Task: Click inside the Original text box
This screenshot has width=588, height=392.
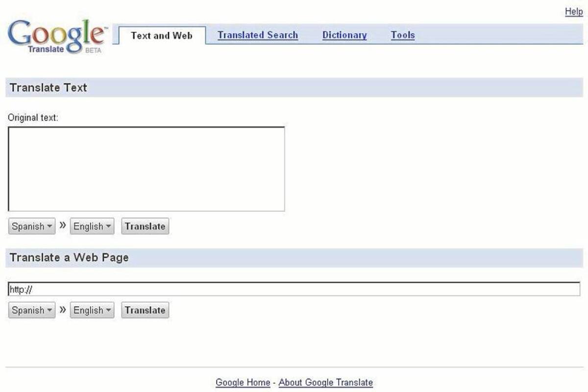Action: pyautogui.click(x=147, y=169)
